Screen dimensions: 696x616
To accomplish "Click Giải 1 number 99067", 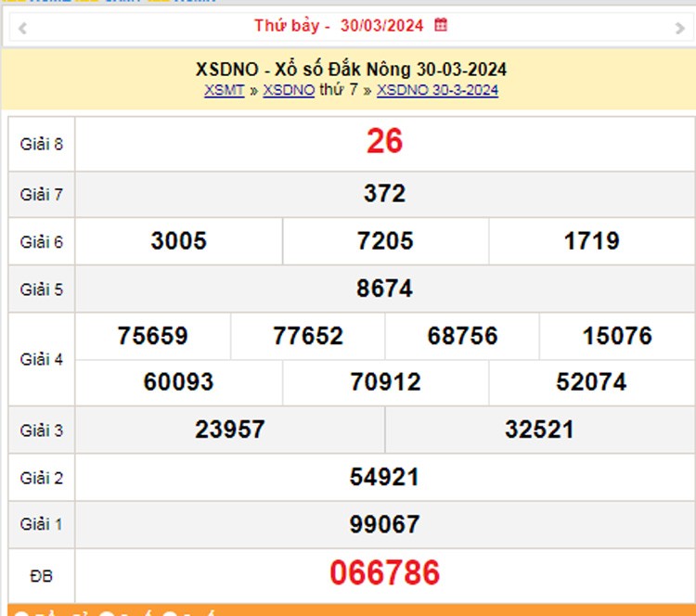I will pos(384,524).
